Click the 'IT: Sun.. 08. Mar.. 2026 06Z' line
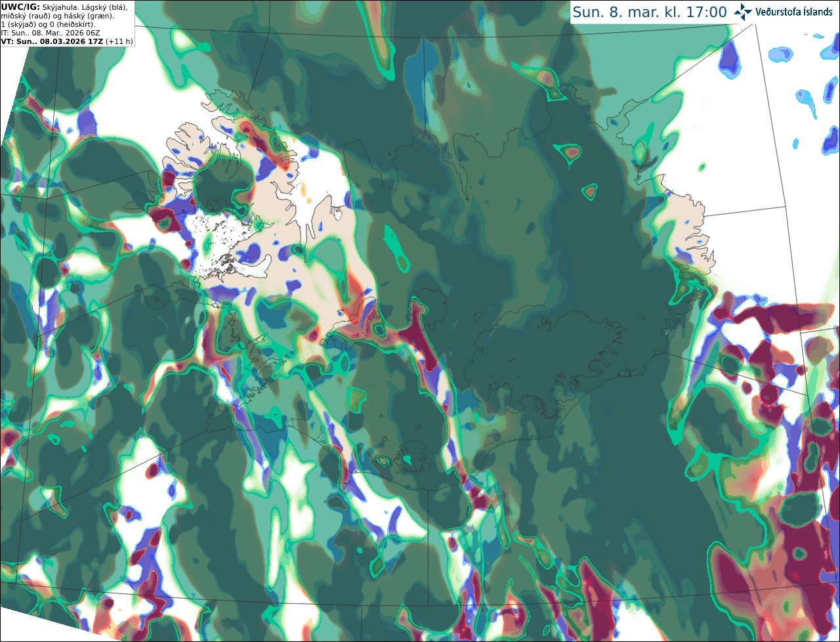The image size is (840, 642). (x=51, y=33)
